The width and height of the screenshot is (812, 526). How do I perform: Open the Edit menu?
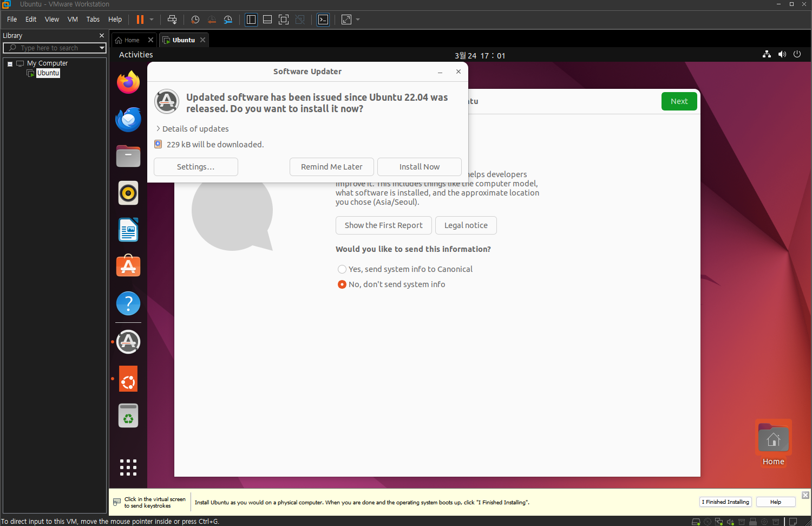click(31, 20)
